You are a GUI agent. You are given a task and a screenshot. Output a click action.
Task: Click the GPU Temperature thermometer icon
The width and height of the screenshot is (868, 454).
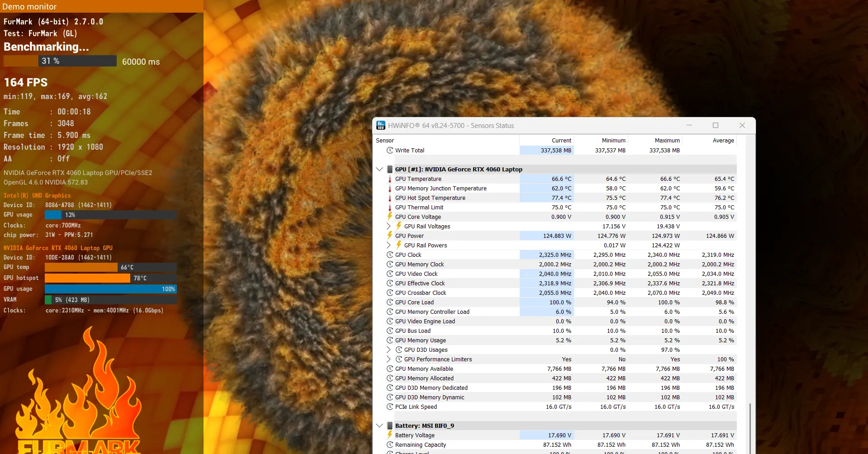coord(389,179)
